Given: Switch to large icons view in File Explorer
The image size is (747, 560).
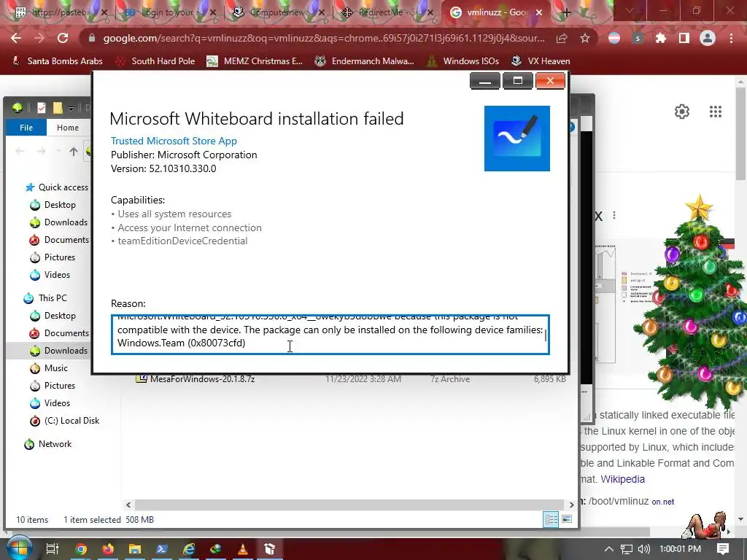Looking at the screenshot, I should (x=566, y=519).
